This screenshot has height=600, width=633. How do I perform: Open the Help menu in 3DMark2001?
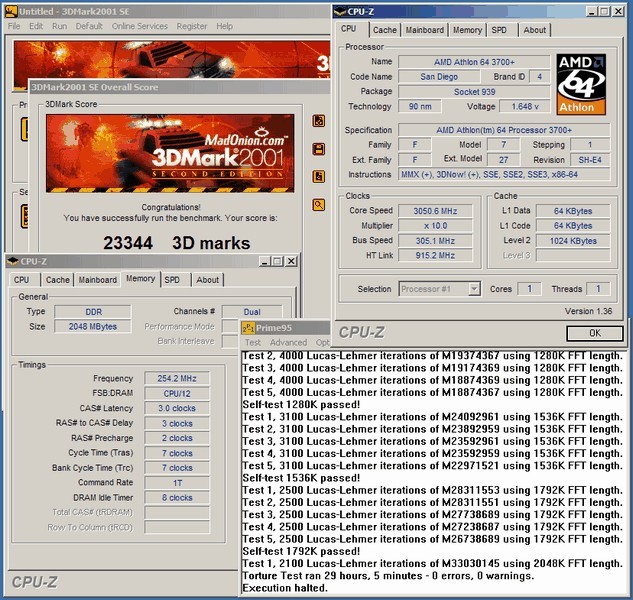224,26
